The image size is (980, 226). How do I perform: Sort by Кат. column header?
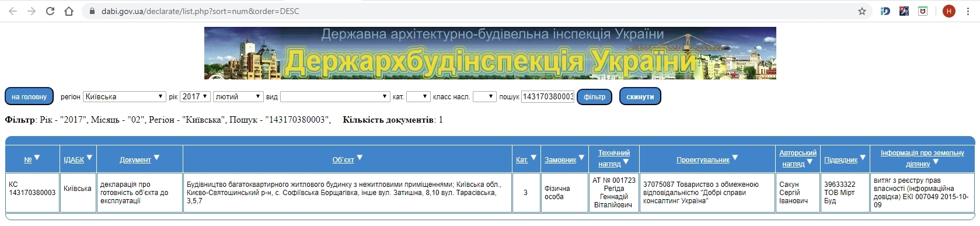tap(522, 159)
